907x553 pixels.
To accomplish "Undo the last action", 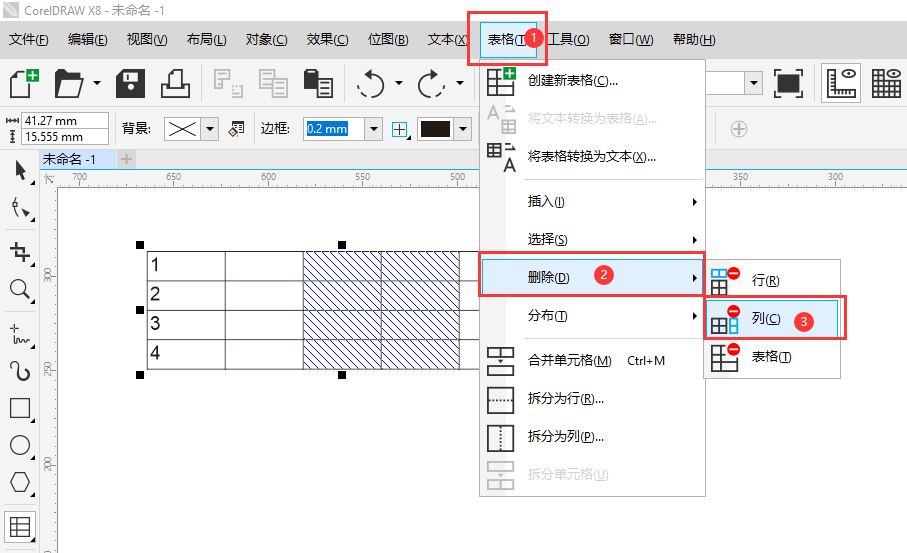I will [370, 83].
